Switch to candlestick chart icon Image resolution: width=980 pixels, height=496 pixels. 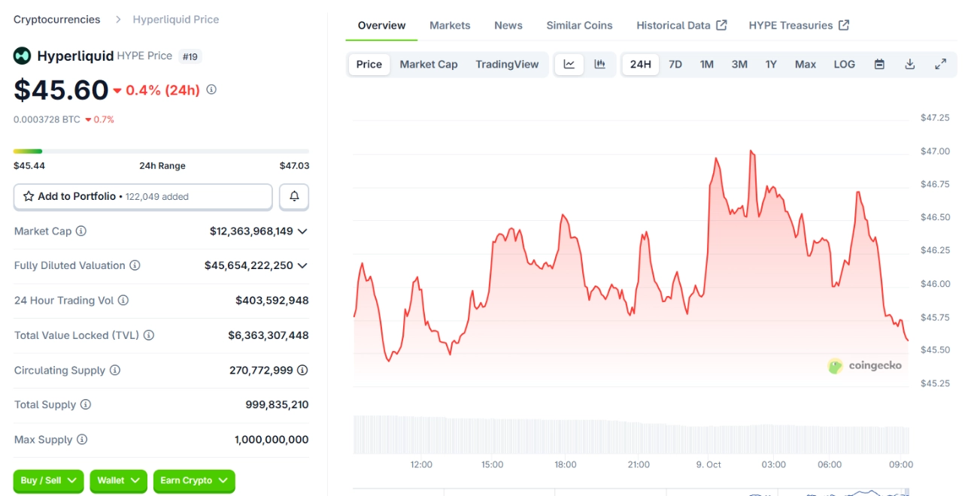599,65
